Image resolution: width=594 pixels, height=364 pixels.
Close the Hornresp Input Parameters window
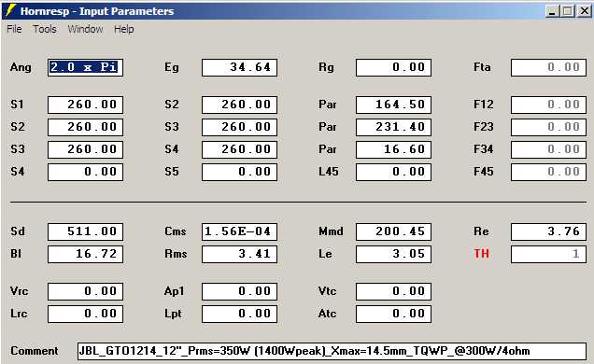pyautogui.click(x=584, y=11)
